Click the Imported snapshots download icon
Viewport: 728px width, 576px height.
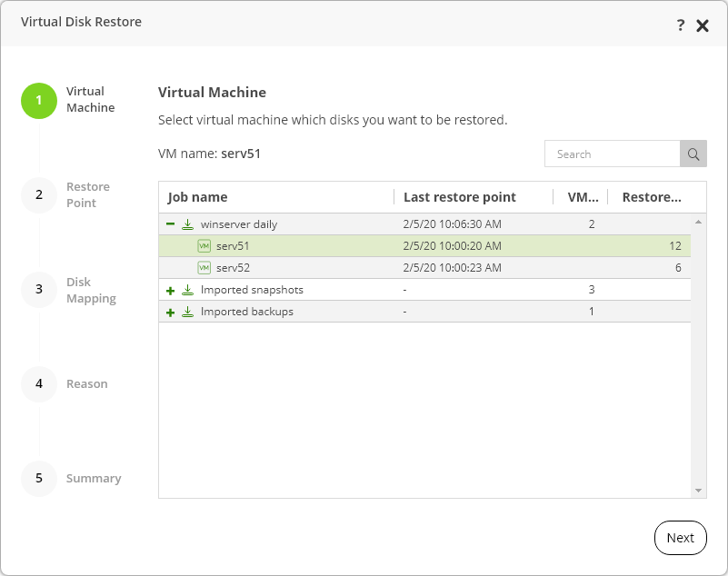(x=188, y=290)
